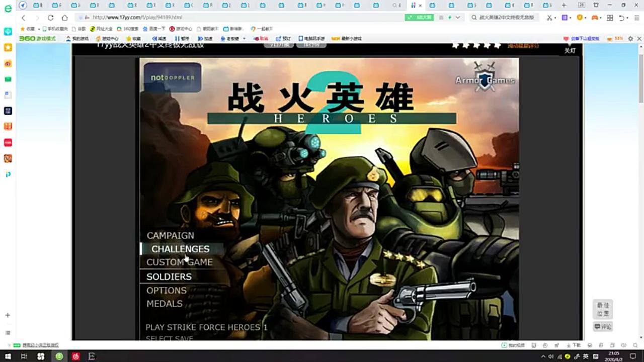Open the orange shield security icon
The height and width of the screenshot is (362, 644).
(580, 18)
